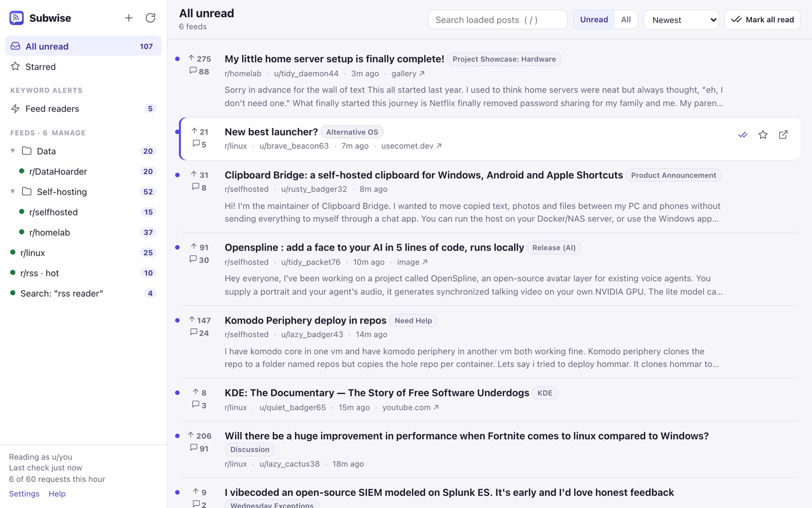
Task: Upvote arrow on the 275-point homelab post
Action: [191, 58]
